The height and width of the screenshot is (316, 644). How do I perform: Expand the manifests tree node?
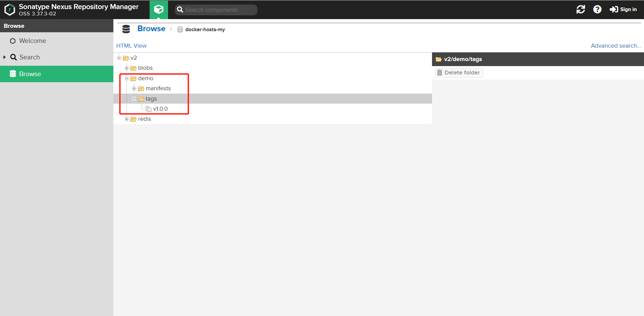pyautogui.click(x=134, y=89)
